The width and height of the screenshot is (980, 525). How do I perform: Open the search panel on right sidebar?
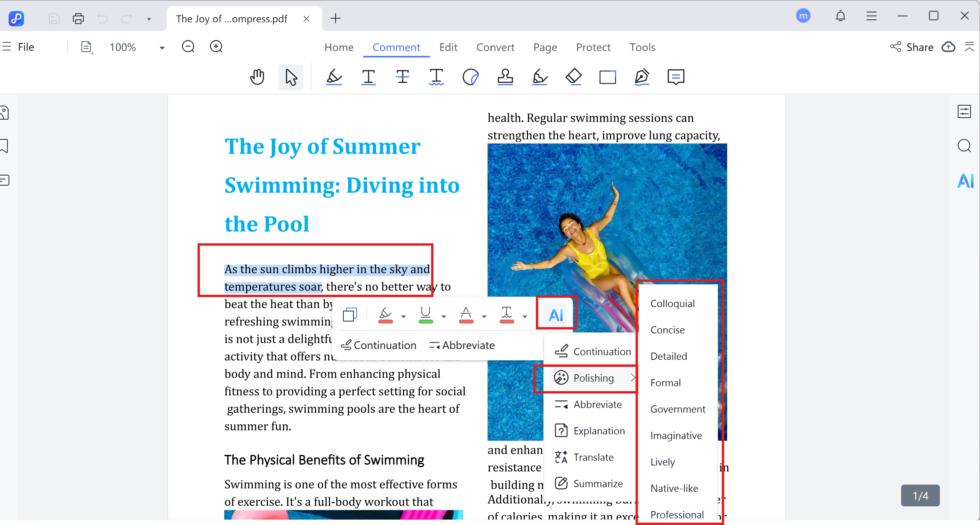point(964,146)
